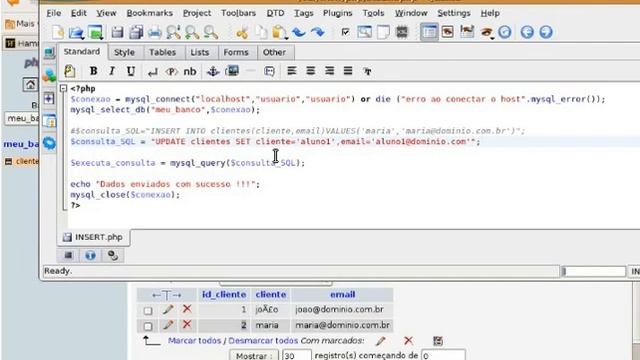Click the starting record field showing 0
The width and height of the screenshot is (640, 360).
443,356
